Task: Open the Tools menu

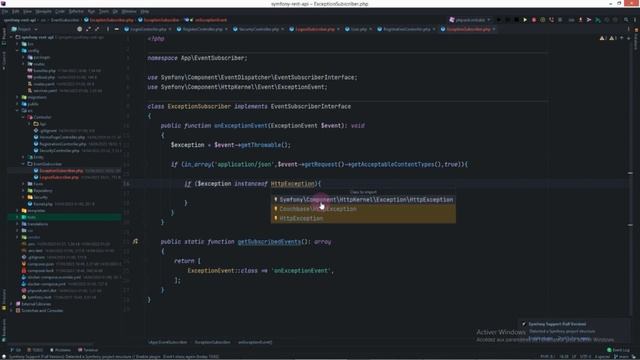Action: click(x=104, y=11)
